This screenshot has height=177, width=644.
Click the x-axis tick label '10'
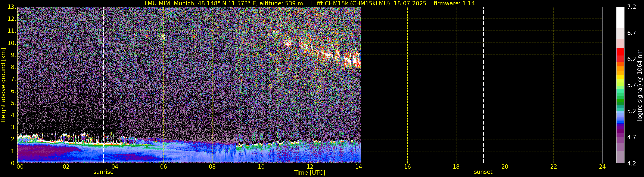[261, 167]
